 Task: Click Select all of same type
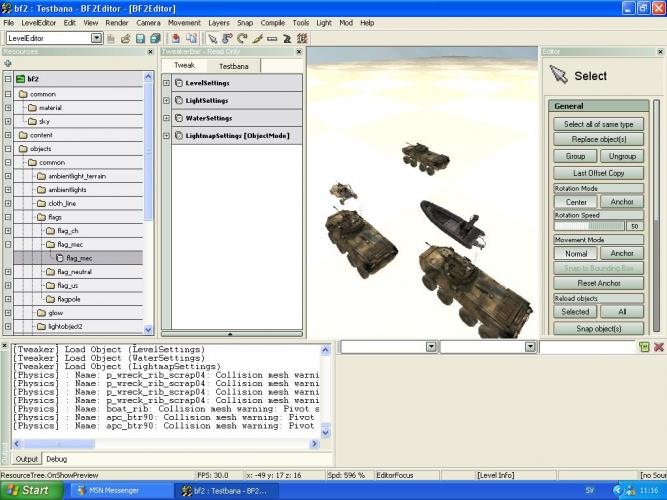598,124
